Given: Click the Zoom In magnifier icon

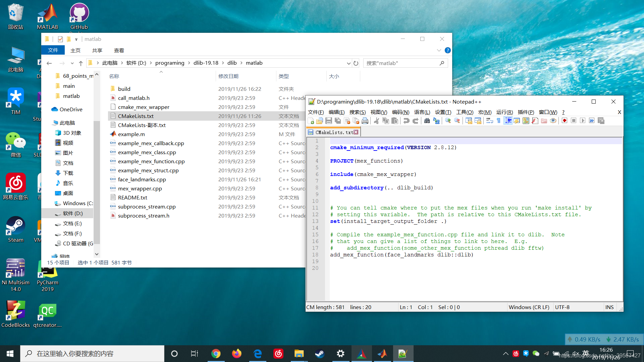Looking at the screenshot, I should 448,121.
